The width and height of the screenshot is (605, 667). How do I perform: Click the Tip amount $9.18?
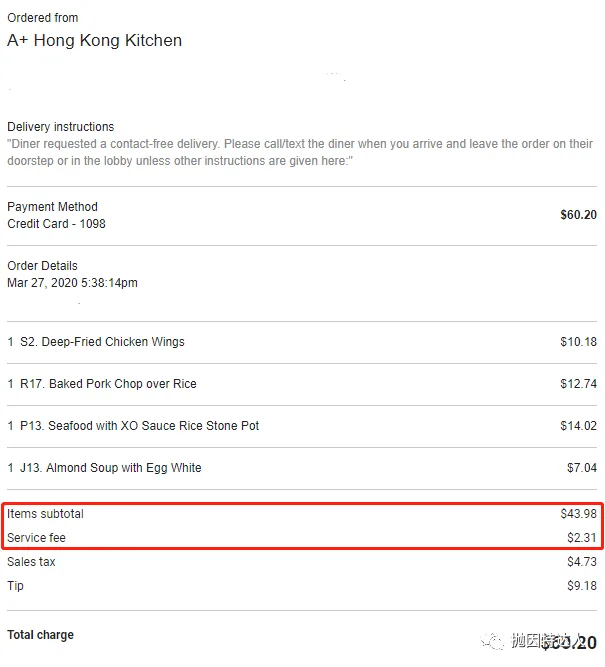(x=582, y=586)
